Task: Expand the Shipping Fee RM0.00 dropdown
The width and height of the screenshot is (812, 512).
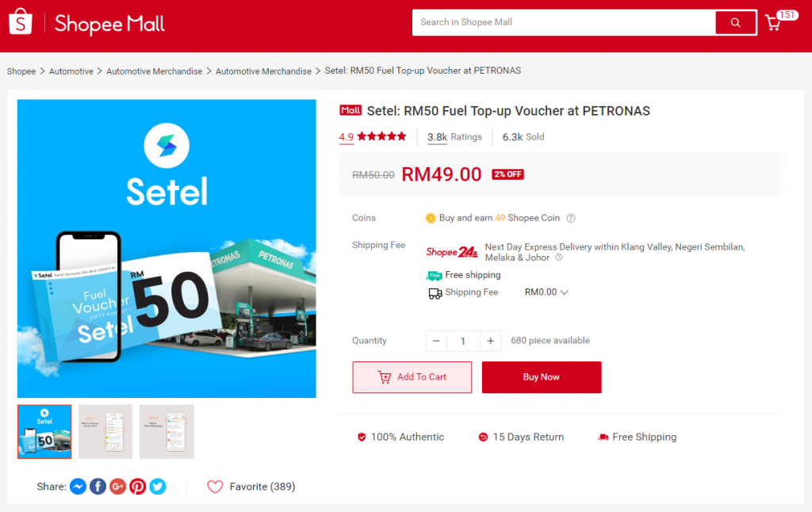Action: [x=565, y=292]
